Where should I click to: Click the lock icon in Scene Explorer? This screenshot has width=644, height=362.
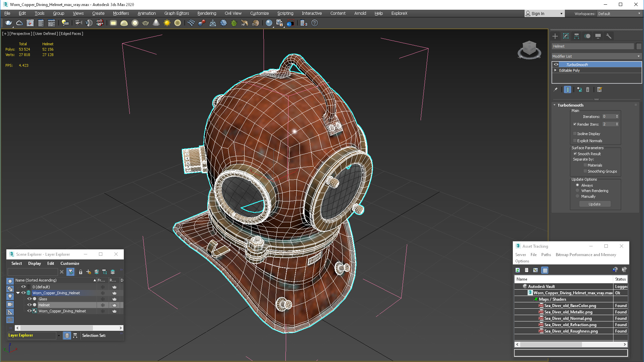80,272
